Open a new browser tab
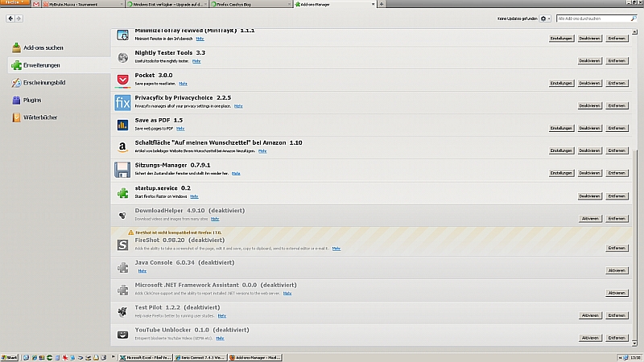The width and height of the screenshot is (644, 362). point(382,4)
